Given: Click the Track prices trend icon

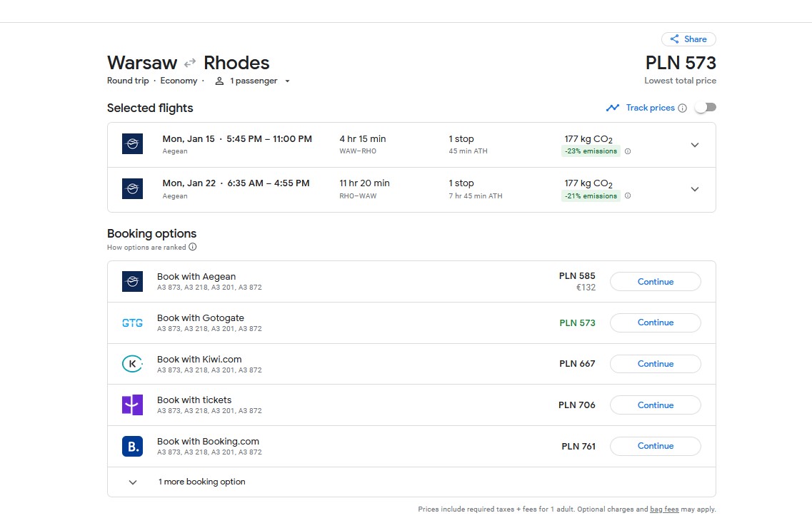Looking at the screenshot, I should (613, 108).
